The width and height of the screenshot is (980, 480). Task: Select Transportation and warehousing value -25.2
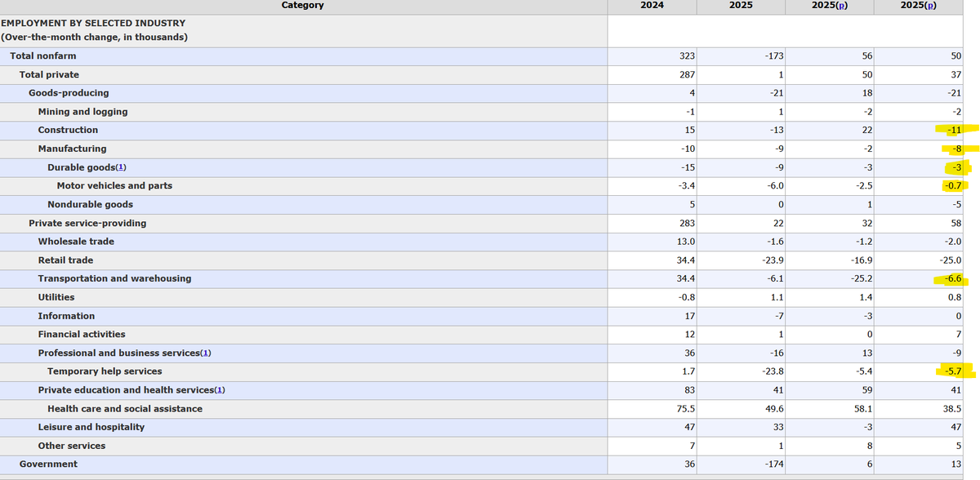point(861,278)
